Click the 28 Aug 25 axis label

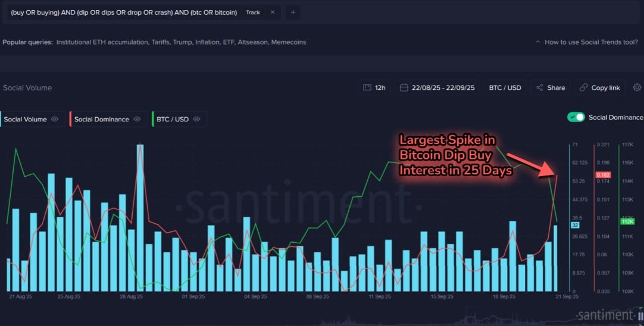[132, 296]
